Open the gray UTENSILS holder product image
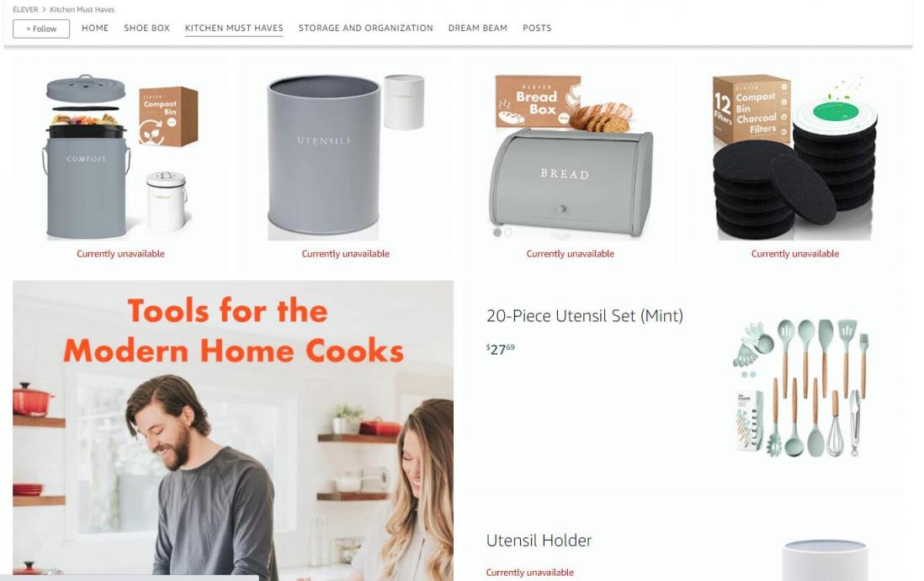 pyautogui.click(x=345, y=156)
